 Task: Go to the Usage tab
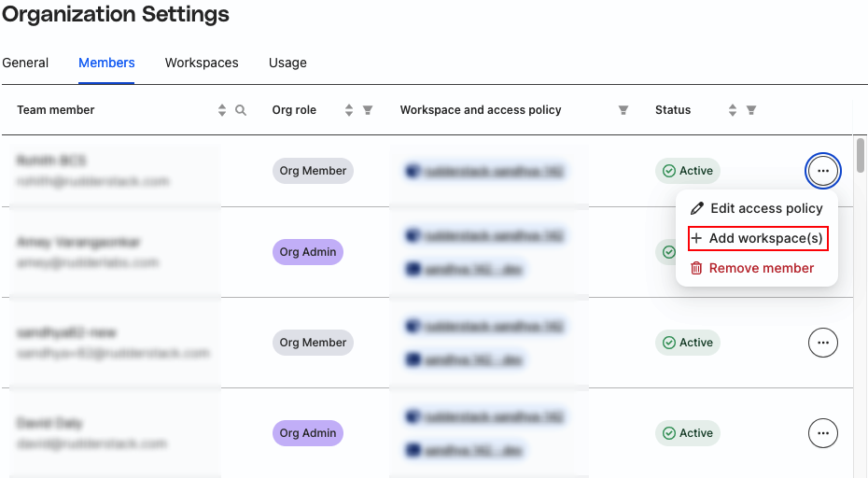click(x=287, y=63)
